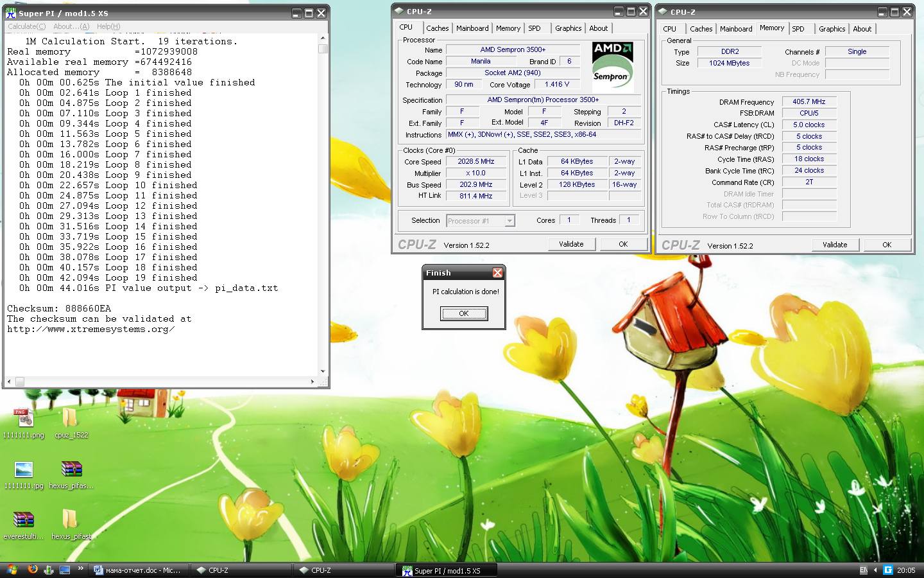The height and width of the screenshot is (578, 924).
Task: Expand hidden system tray icons arrow
Action: pos(875,570)
